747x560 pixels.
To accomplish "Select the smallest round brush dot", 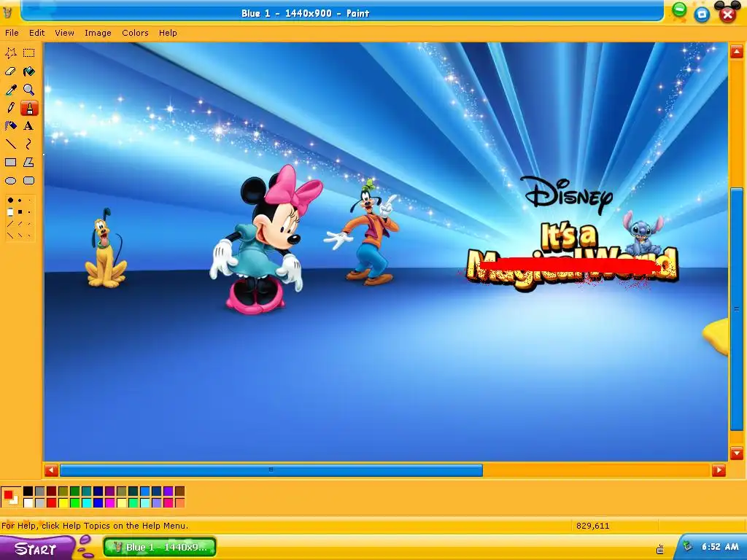I will coord(29,201).
